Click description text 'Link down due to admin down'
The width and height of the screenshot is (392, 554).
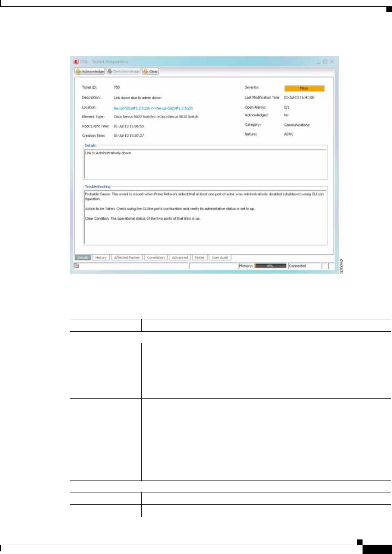coord(137,98)
